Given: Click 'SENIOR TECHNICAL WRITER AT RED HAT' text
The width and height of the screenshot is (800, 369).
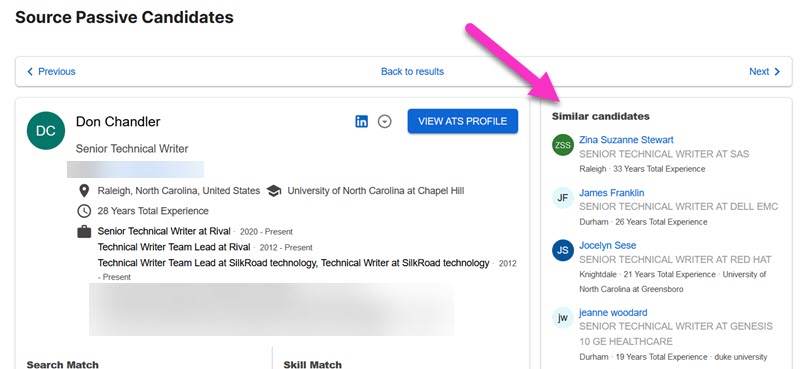Looking at the screenshot, I should click(675, 259).
